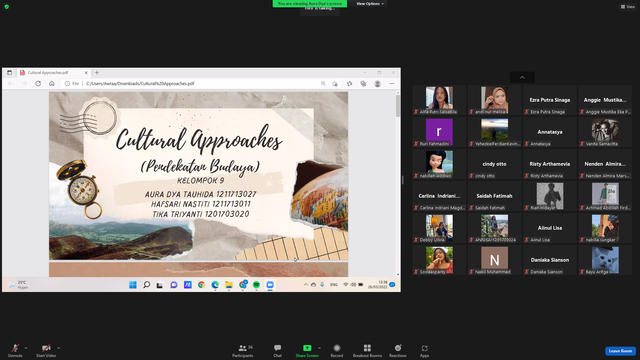Viewport: 640px width, 360px height.
Task: Start Video in Zoom toolbar
Action: pyautogui.click(x=46, y=350)
